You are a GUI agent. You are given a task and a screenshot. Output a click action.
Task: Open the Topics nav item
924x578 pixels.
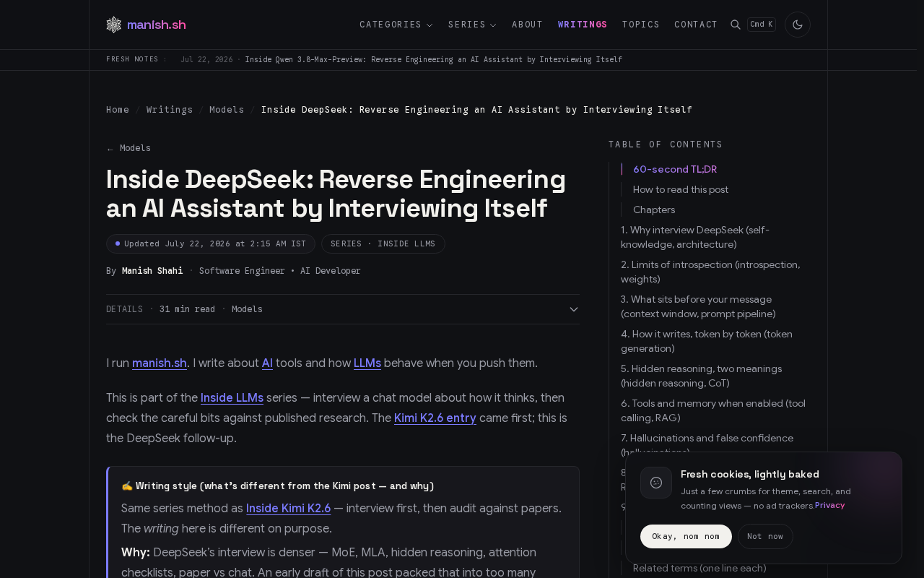[x=641, y=25]
